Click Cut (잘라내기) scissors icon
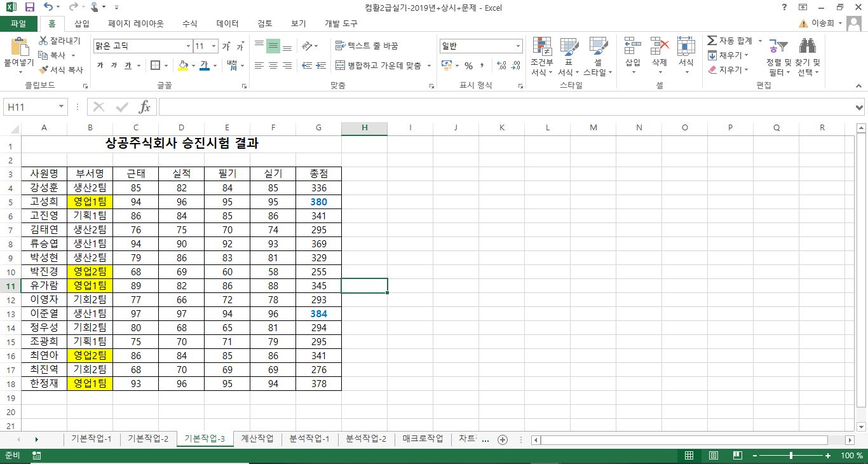 [44, 41]
